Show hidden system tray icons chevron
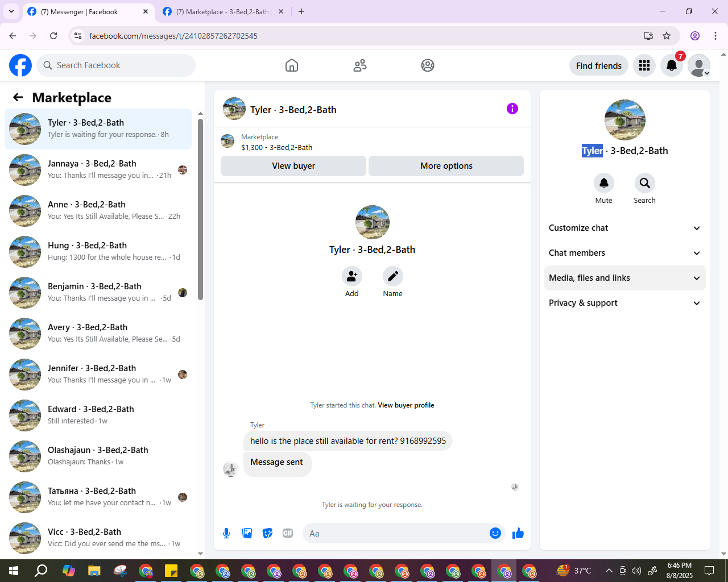Viewport: 728px width, 582px height. pyautogui.click(x=609, y=571)
